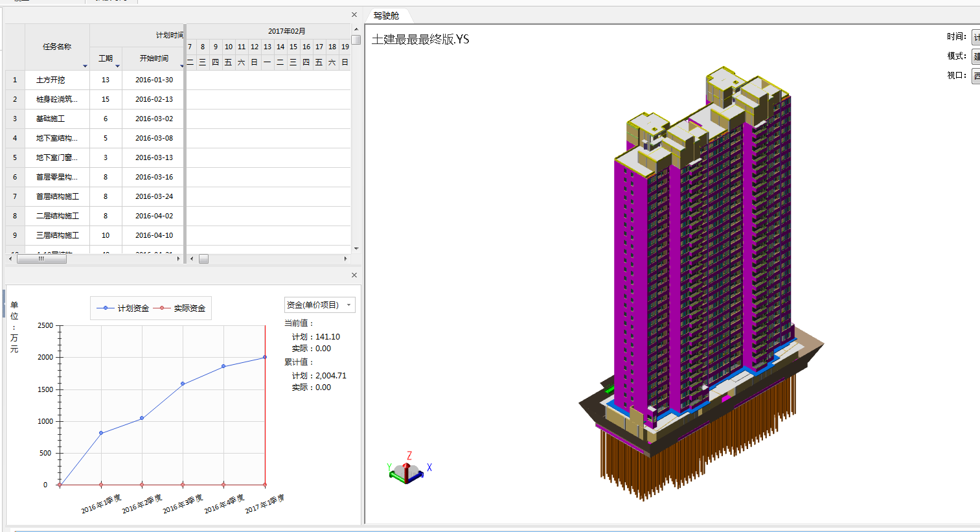Image resolution: width=980 pixels, height=532 pixels.
Task: Open the 模式 dropdown in the viewport
Action: 975,56
